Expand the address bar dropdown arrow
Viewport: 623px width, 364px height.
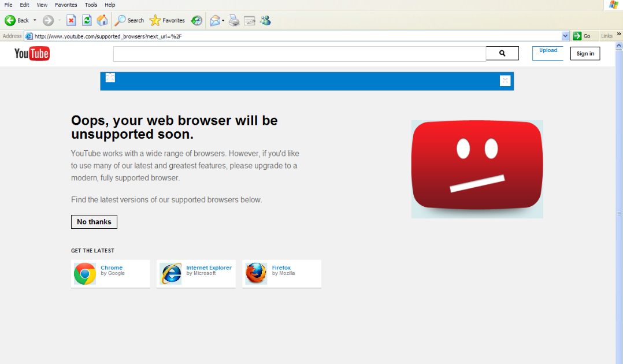click(x=565, y=36)
